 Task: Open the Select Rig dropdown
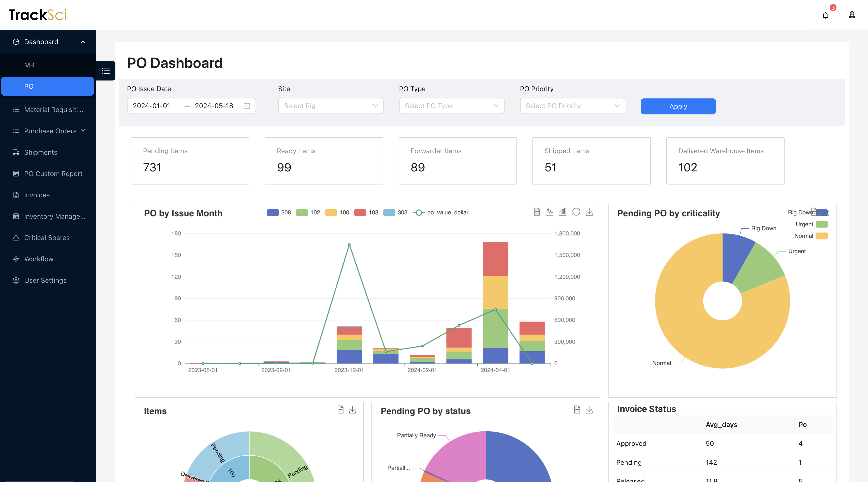[330, 106]
